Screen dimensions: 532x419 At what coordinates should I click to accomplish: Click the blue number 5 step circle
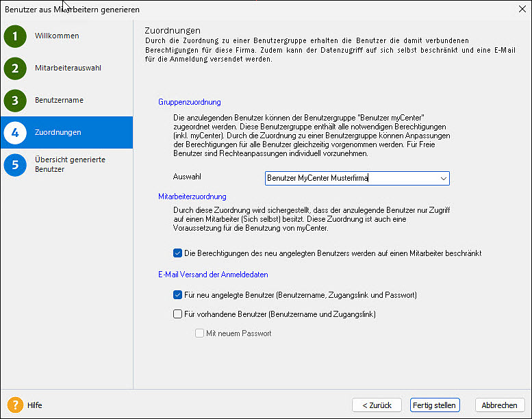tap(15, 164)
